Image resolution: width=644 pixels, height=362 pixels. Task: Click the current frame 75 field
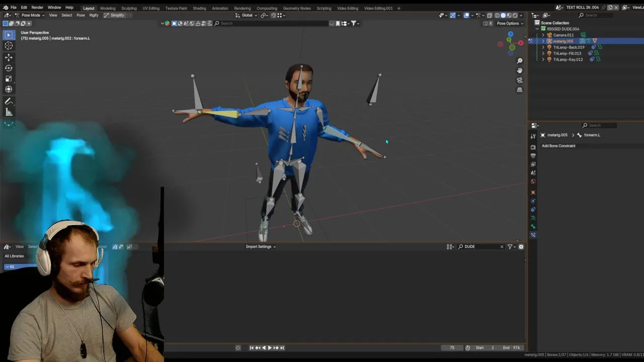coord(452,347)
